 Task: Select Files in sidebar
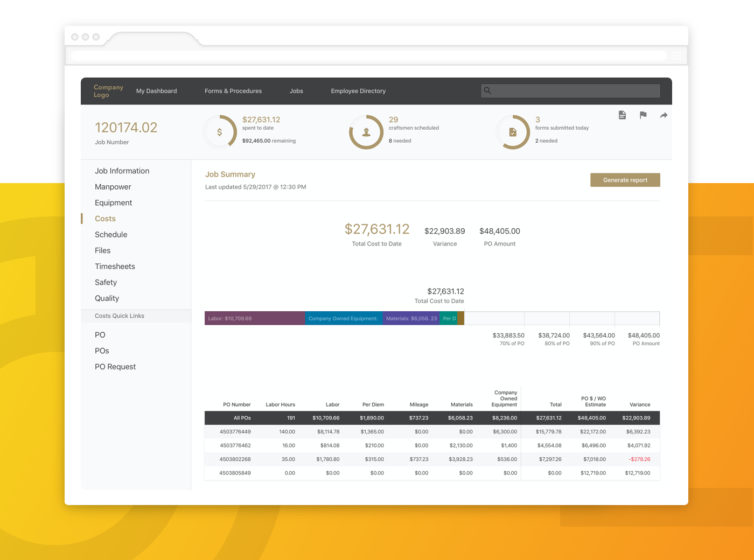click(102, 250)
